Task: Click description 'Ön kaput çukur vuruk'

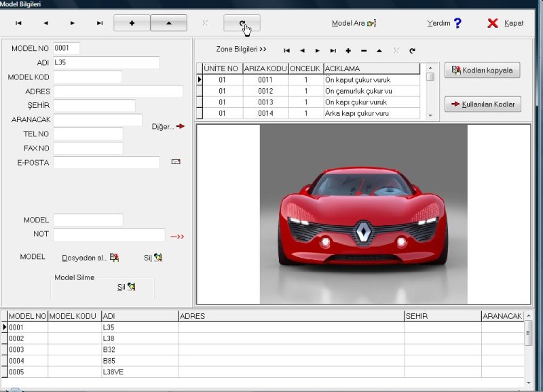Action: 358,80
